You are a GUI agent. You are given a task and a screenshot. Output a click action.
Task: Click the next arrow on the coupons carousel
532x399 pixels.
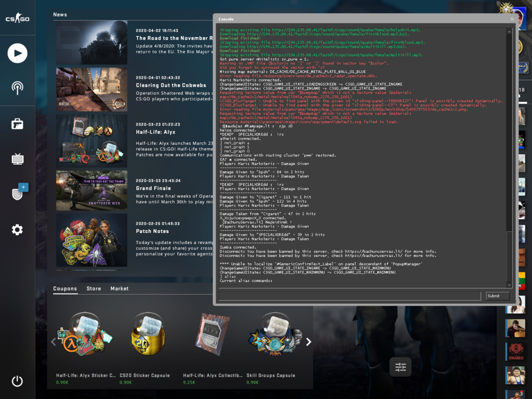(308, 342)
